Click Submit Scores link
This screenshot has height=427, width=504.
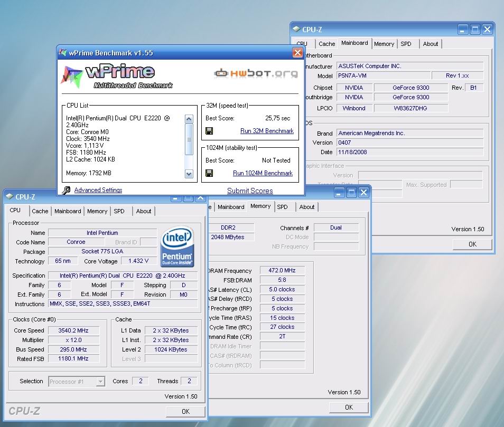[x=250, y=191]
